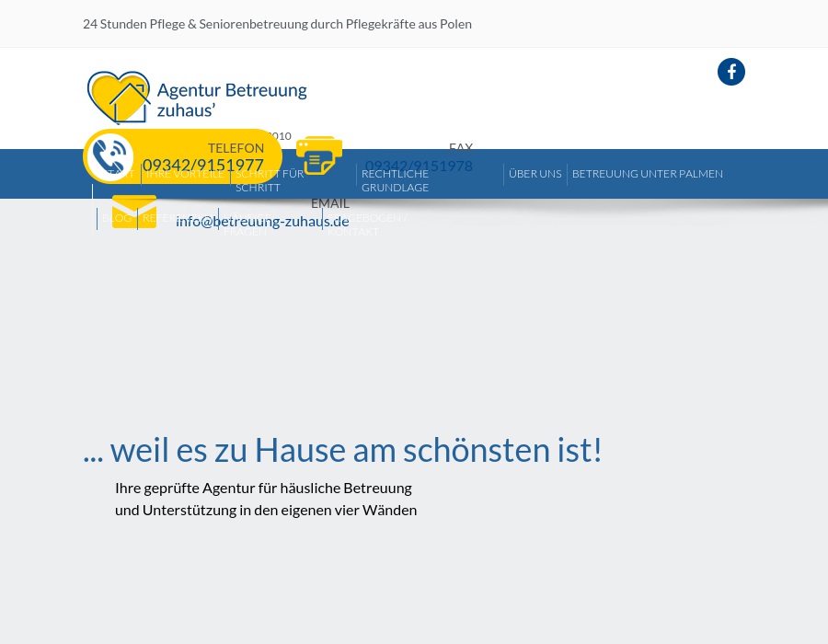Open BETREUUNG UNTER PALMEN page
The height and width of the screenshot is (644, 828).
tap(647, 174)
